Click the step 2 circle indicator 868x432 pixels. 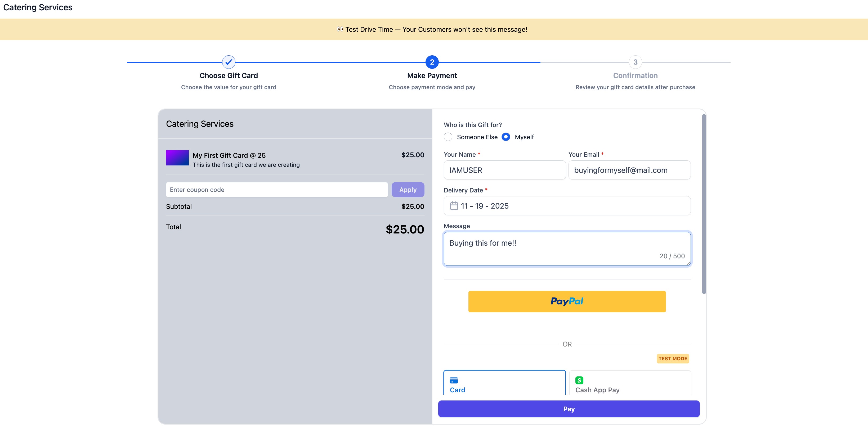432,62
